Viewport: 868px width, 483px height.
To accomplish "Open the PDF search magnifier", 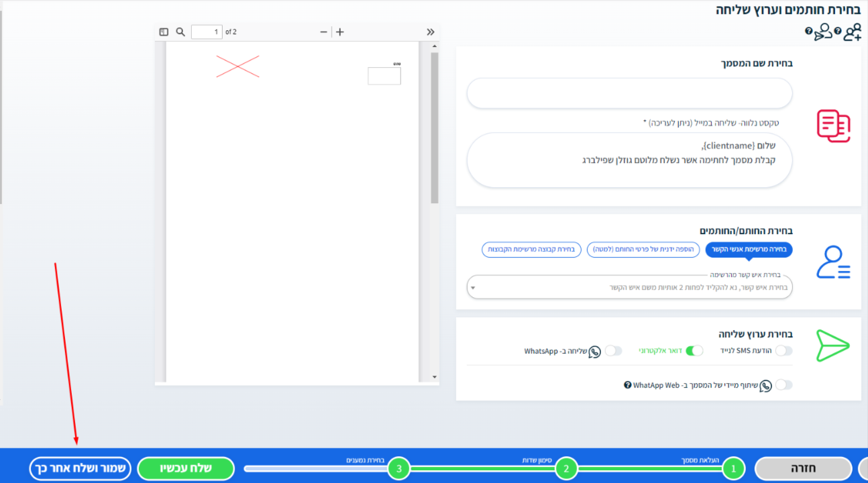I will click(x=180, y=32).
